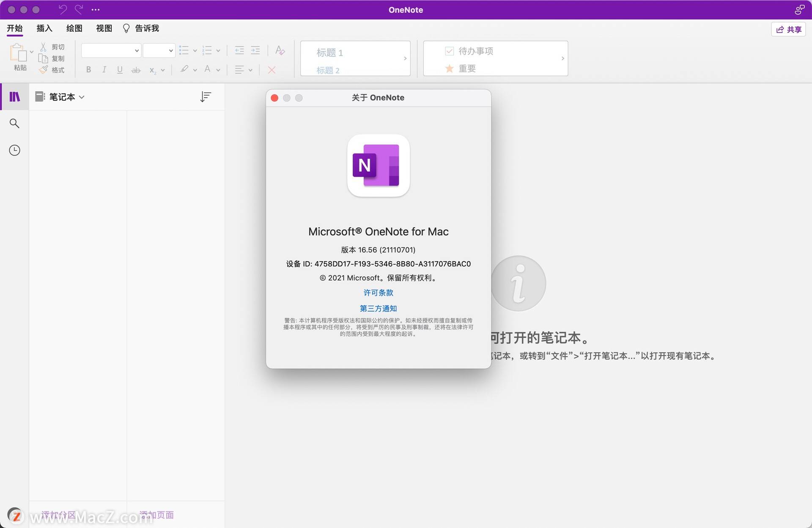Toggle strikethrough formatting
The image size is (812, 528).
click(135, 69)
